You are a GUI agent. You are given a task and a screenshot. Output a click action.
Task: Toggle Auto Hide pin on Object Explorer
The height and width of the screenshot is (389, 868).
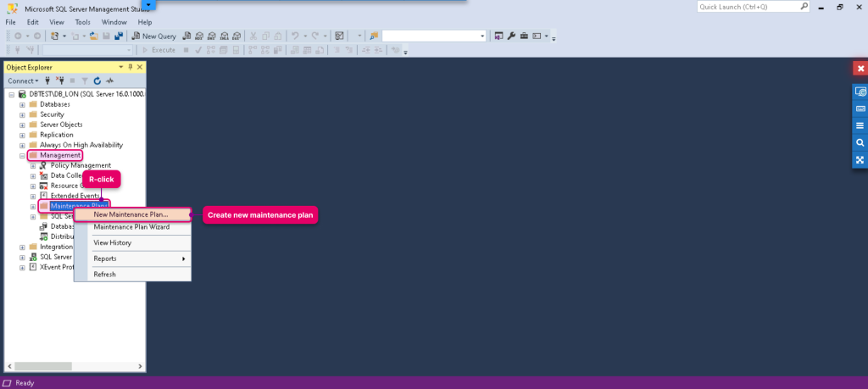[131, 67]
